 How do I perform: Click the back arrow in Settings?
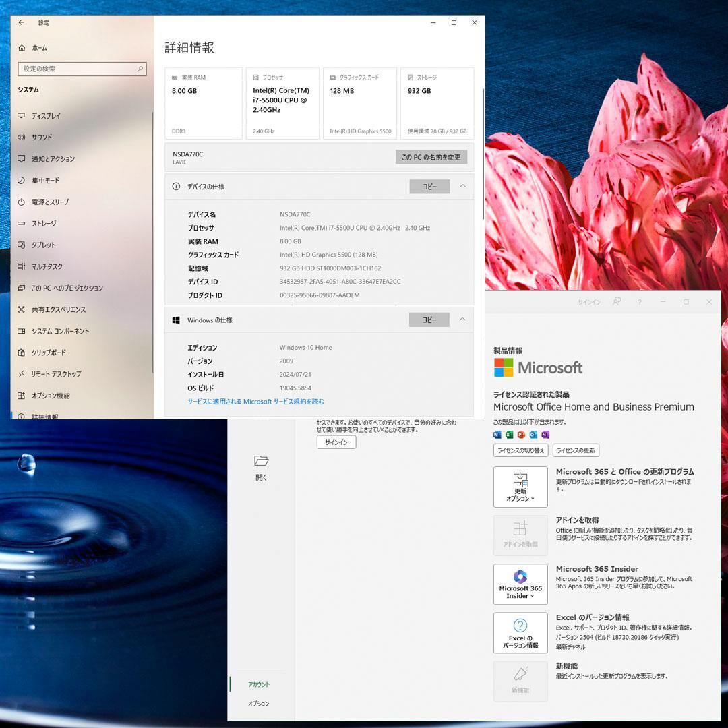pyautogui.click(x=21, y=22)
